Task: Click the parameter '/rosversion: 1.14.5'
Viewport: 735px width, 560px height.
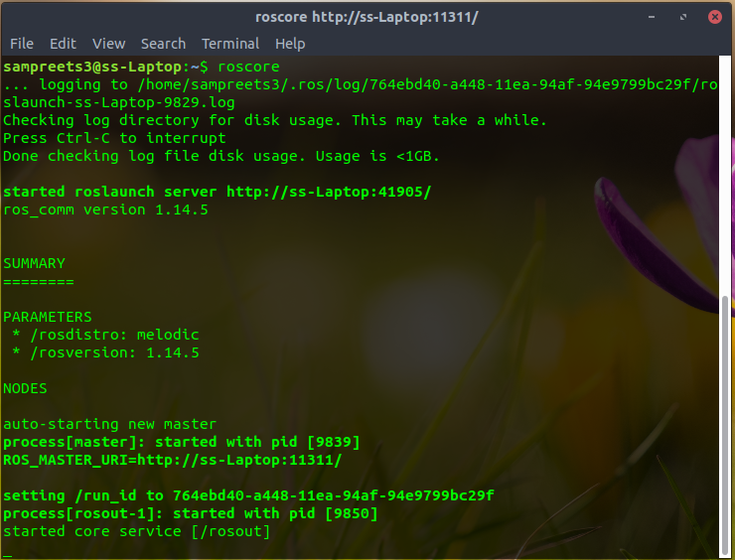Action: (114, 352)
